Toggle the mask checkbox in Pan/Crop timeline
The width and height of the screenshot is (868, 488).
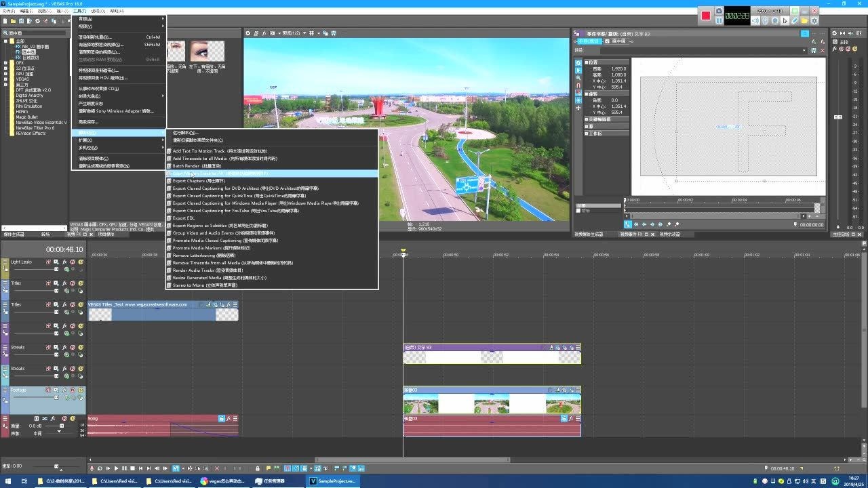click(x=578, y=211)
